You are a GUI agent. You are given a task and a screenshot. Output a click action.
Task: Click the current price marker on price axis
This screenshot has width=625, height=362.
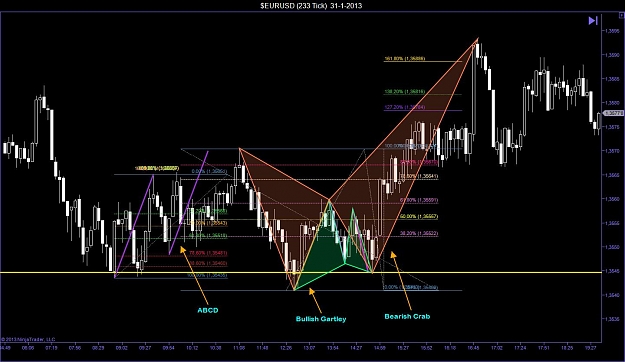(x=613, y=113)
